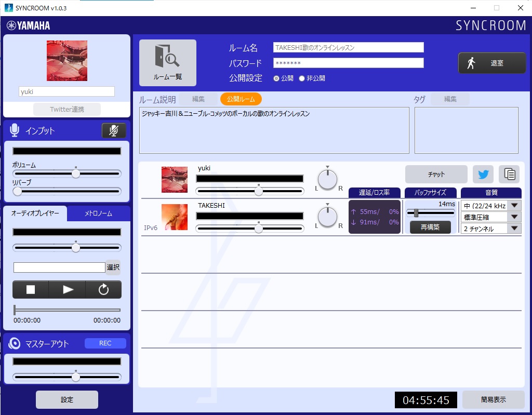Toggle REC recording on master out
The image size is (532, 415).
click(105, 343)
